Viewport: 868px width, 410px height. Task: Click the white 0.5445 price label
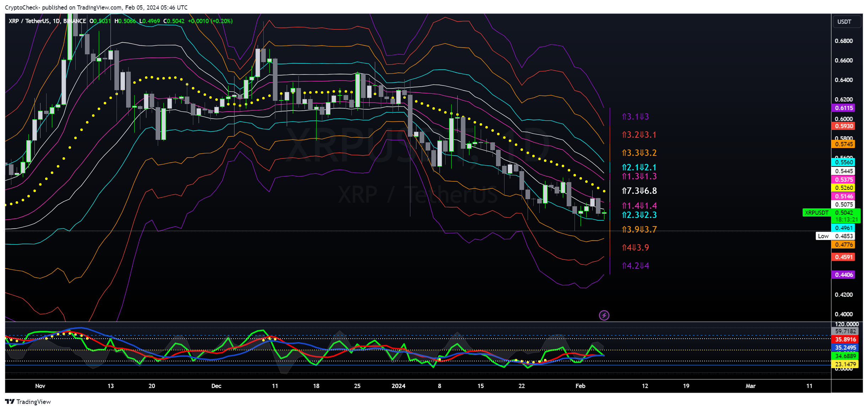click(843, 171)
